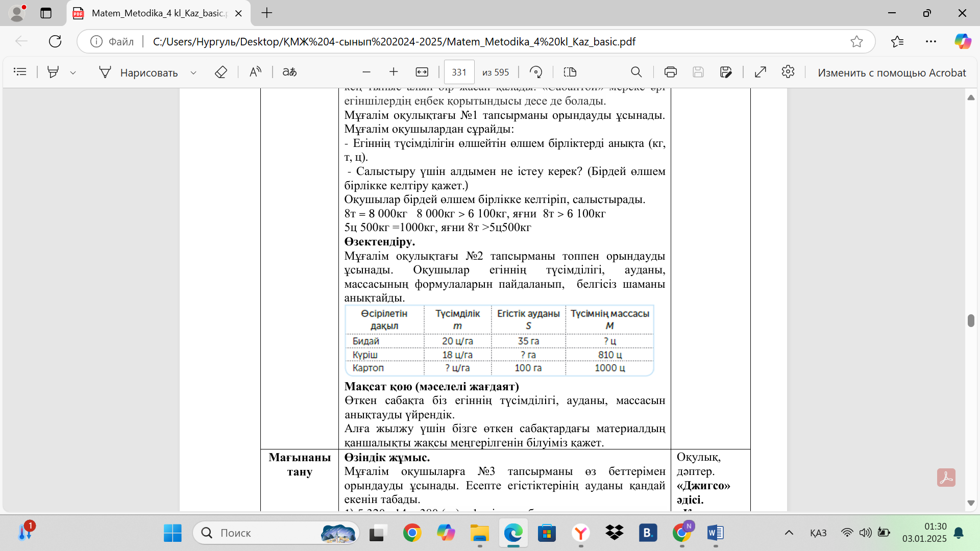Open a new browser tab

(266, 13)
